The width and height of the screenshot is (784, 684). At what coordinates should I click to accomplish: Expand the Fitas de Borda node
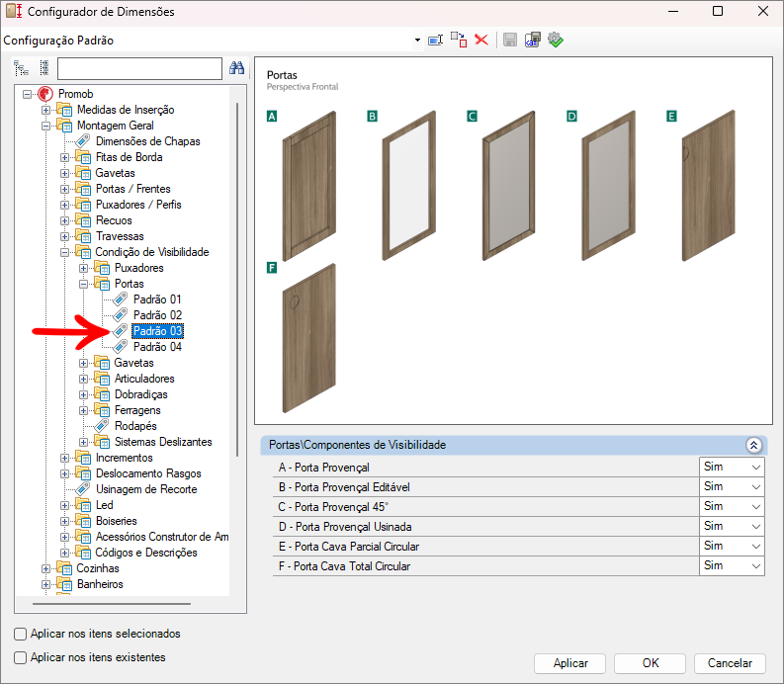[x=64, y=157]
